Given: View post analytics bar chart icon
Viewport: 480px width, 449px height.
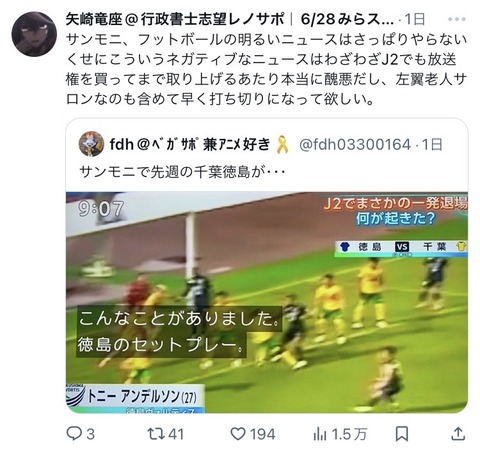Looking at the screenshot, I should tap(320, 434).
